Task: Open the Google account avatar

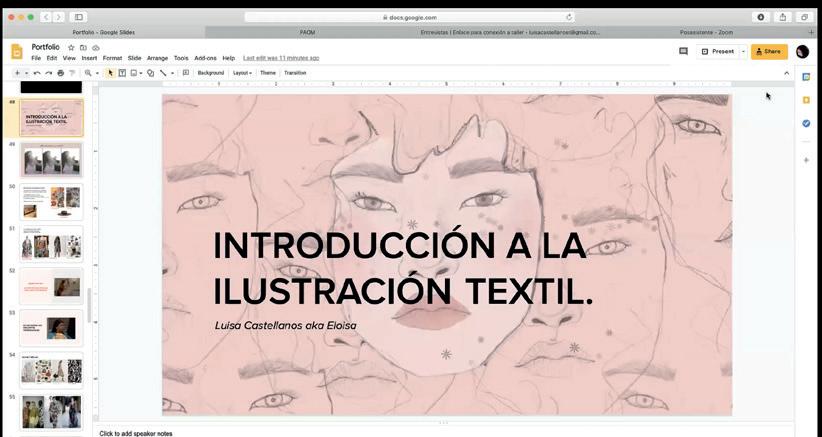Action: click(x=802, y=51)
